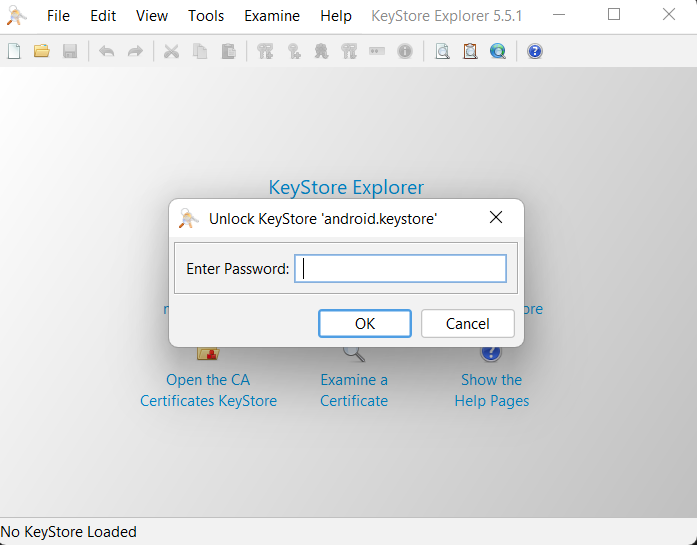The height and width of the screenshot is (545, 697).
Task: Click the Generate Secret Key icon
Action: (x=293, y=51)
